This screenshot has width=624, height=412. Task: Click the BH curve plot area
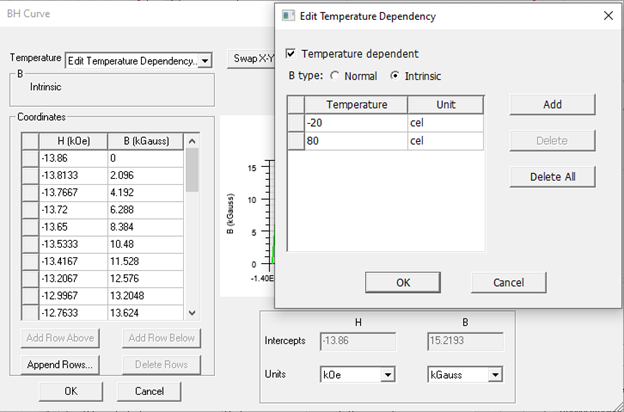click(247, 206)
